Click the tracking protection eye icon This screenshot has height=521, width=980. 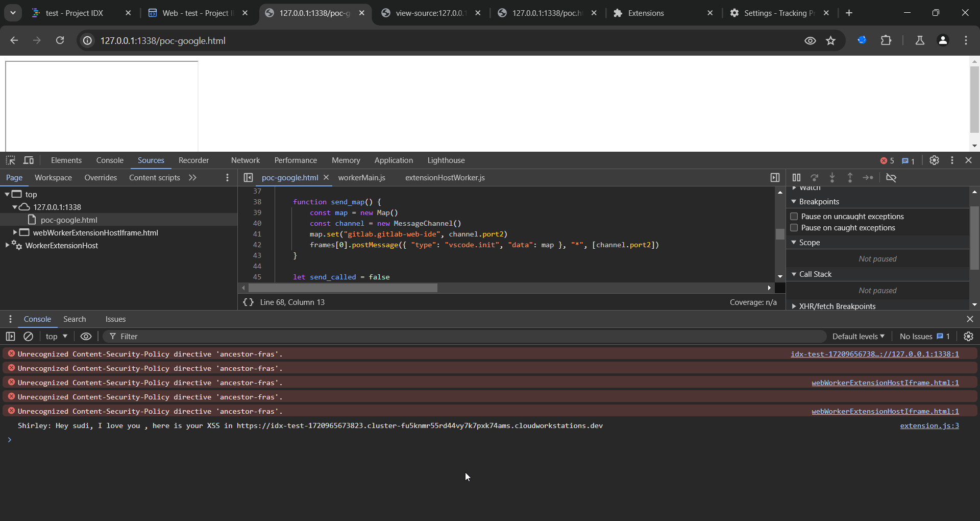810,40
